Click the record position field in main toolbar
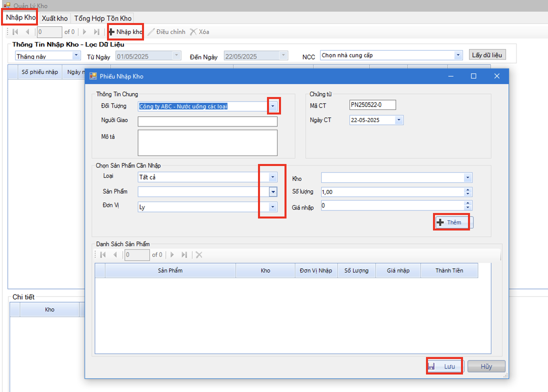 pos(49,32)
